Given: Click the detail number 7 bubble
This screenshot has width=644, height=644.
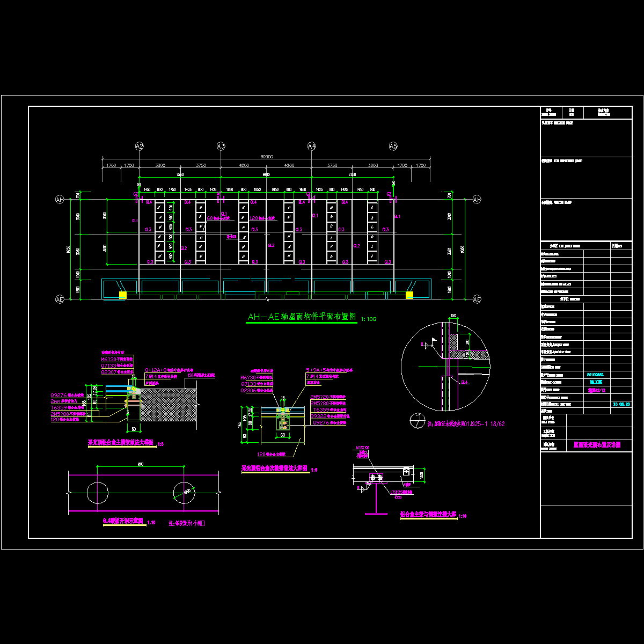Looking at the screenshot, I should coord(416,421).
